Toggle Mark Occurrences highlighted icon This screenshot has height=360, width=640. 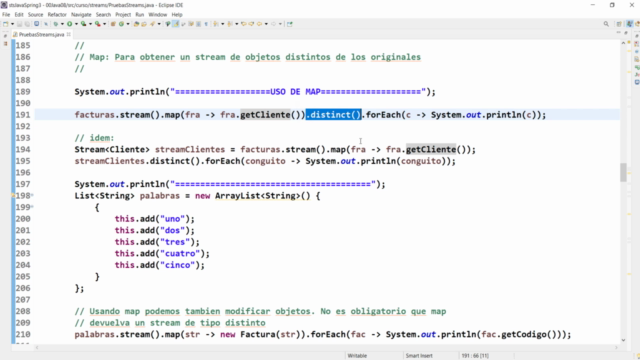[x=176, y=24]
